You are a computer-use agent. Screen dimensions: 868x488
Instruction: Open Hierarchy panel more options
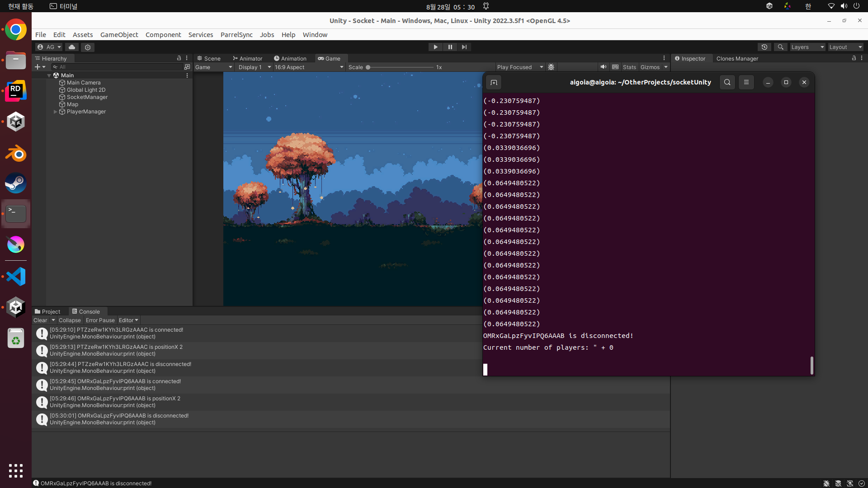click(x=187, y=58)
